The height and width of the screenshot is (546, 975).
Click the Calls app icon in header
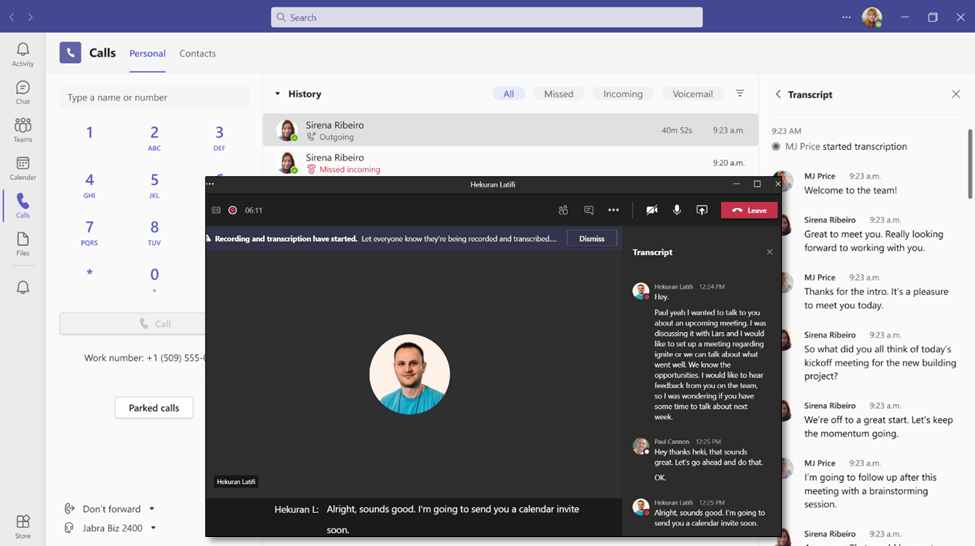click(70, 53)
